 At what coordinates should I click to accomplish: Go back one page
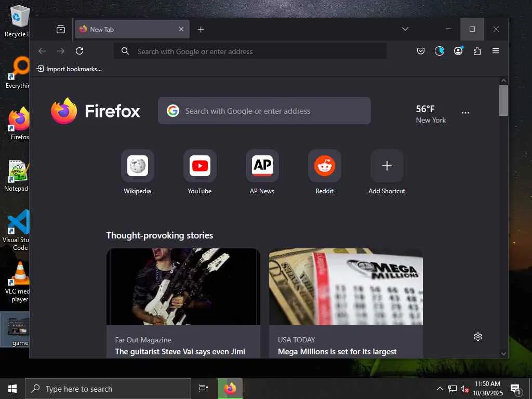pos(42,51)
